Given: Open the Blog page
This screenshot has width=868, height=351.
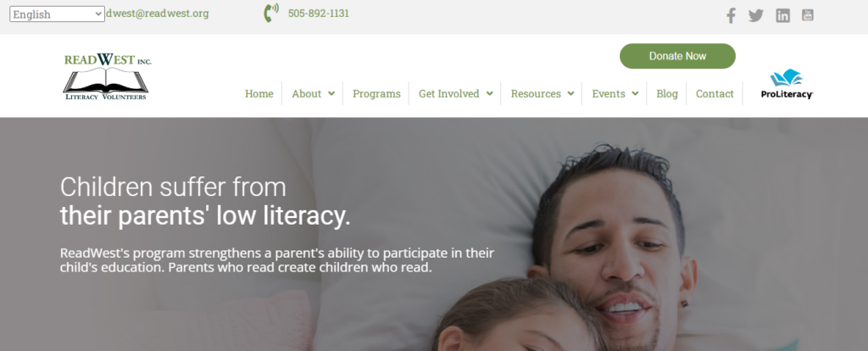Looking at the screenshot, I should (667, 93).
